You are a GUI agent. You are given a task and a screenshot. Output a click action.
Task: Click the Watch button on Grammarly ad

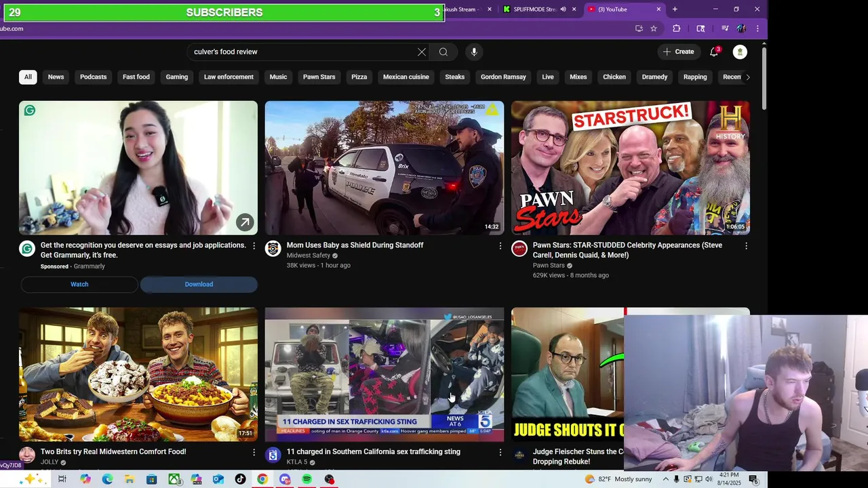tap(79, 285)
